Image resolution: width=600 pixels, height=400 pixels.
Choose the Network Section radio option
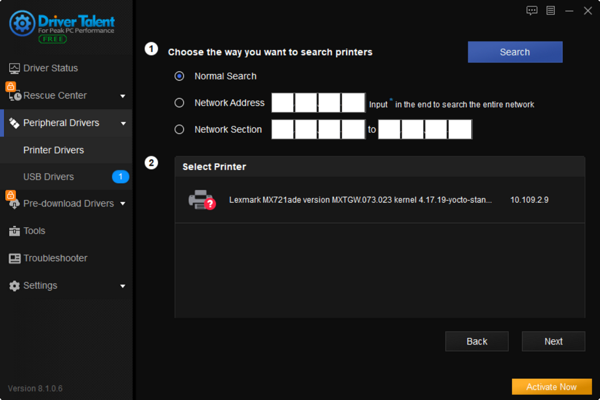point(180,129)
